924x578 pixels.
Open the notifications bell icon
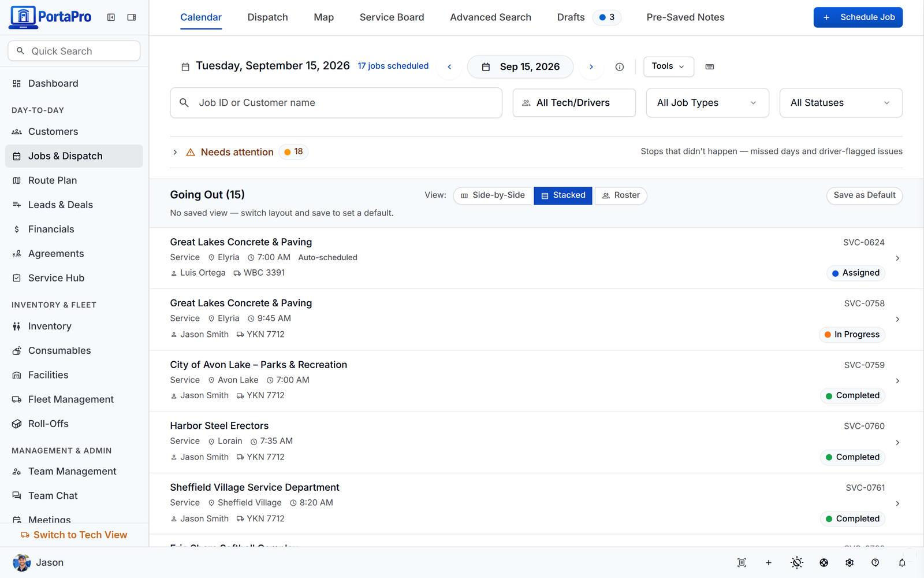click(x=902, y=562)
